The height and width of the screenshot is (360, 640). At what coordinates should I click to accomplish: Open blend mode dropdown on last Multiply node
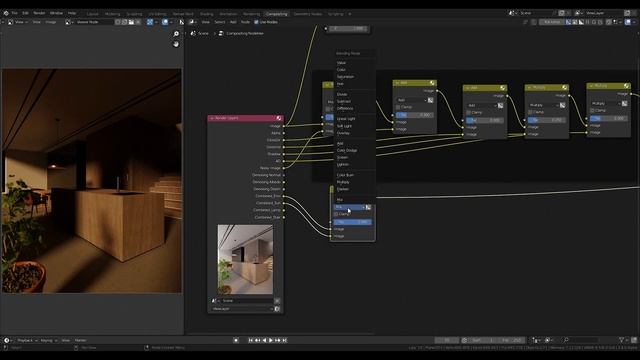[606, 103]
